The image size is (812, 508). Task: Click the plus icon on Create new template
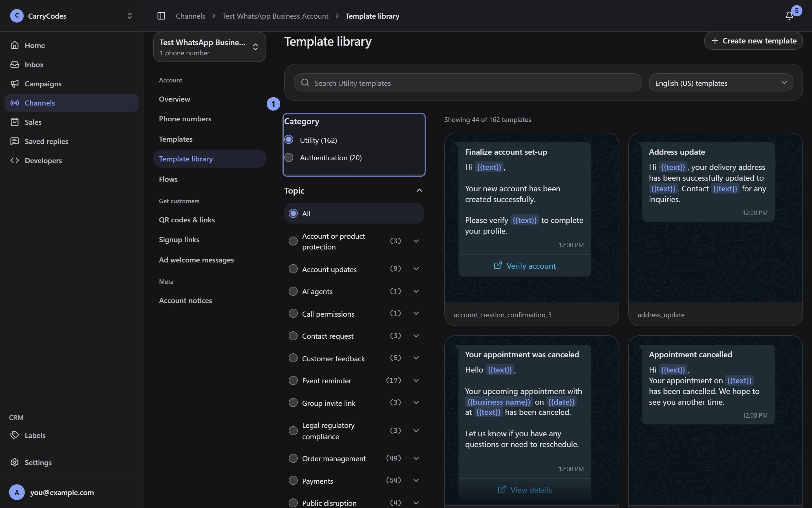click(715, 41)
